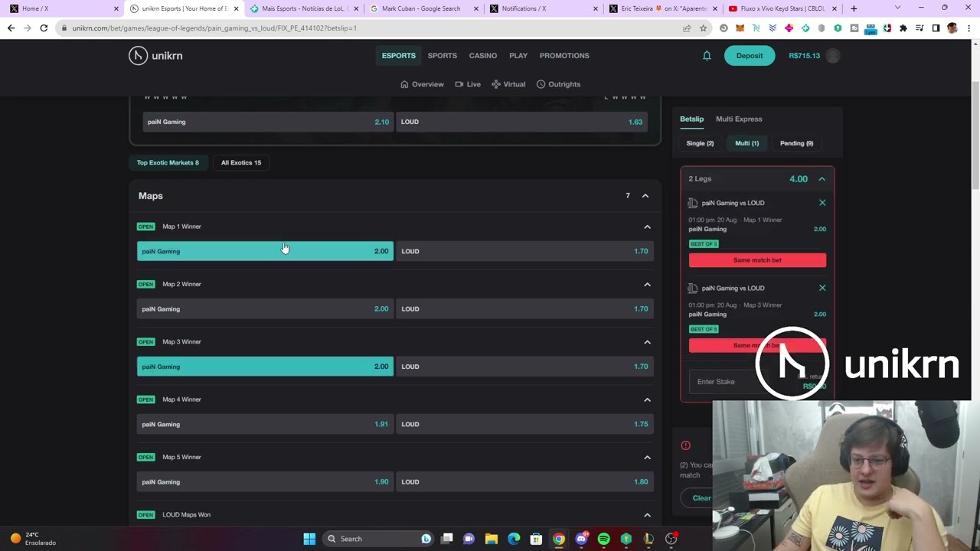Open the PLAY section

tap(518, 56)
